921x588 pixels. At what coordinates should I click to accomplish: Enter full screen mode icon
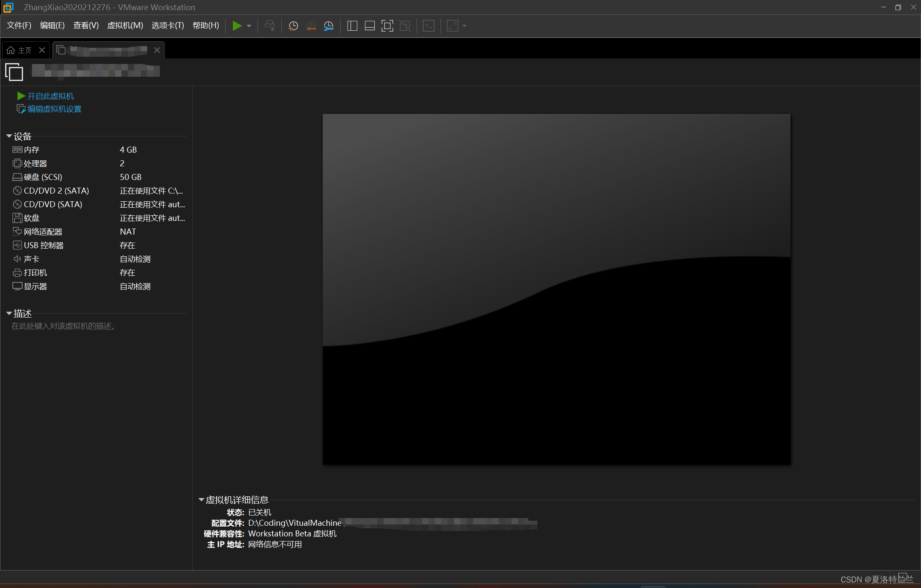(x=387, y=26)
